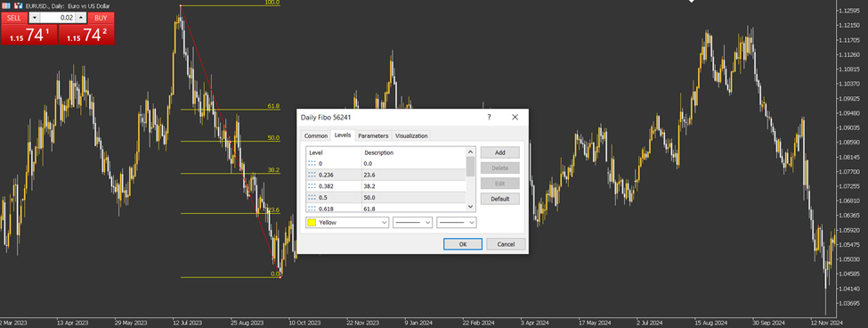The height and width of the screenshot is (328, 868).
Task: Increase the lot volume with the up arrow
Action: coord(81,18)
